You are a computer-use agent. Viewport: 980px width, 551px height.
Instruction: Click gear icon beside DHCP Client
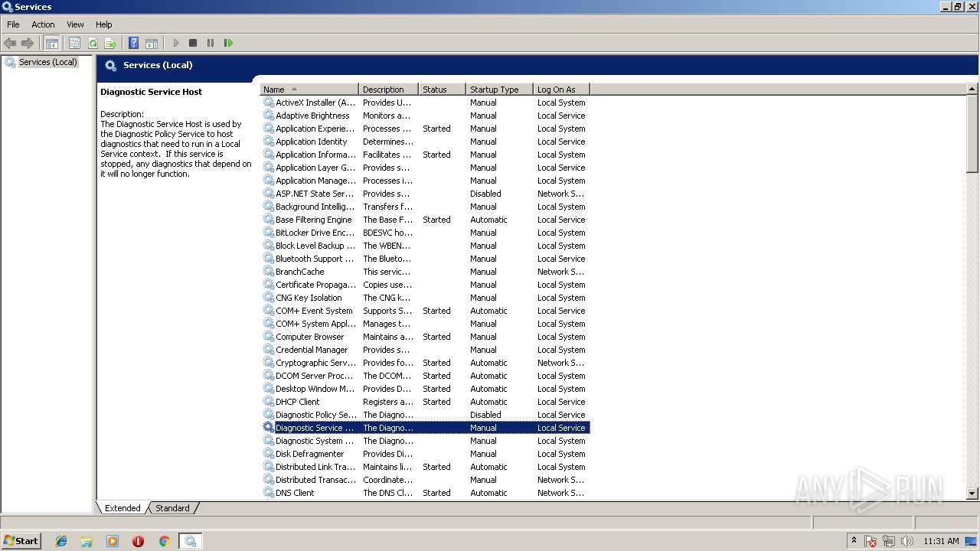pyautogui.click(x=269, y=402)
